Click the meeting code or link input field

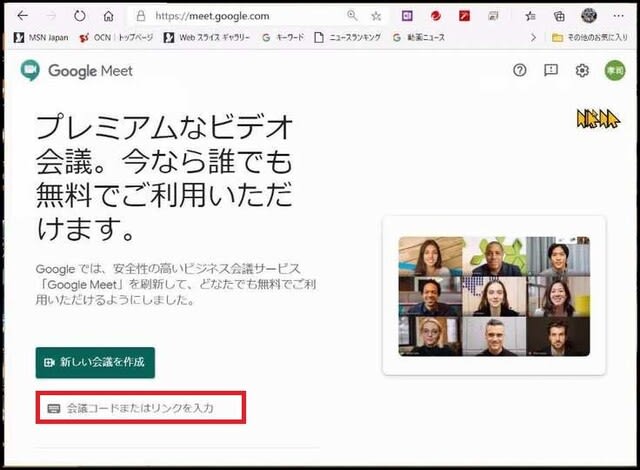141,408
